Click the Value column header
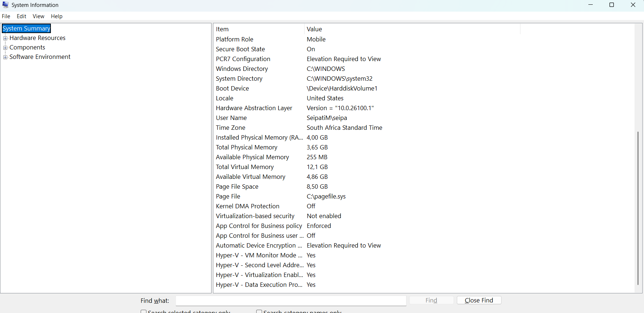Viewport: 644px width, 313px height. coord(412,29)
